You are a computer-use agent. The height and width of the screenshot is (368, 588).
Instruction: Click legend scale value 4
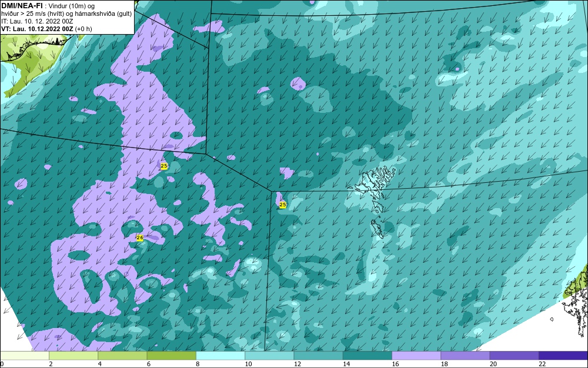(100, 364)
